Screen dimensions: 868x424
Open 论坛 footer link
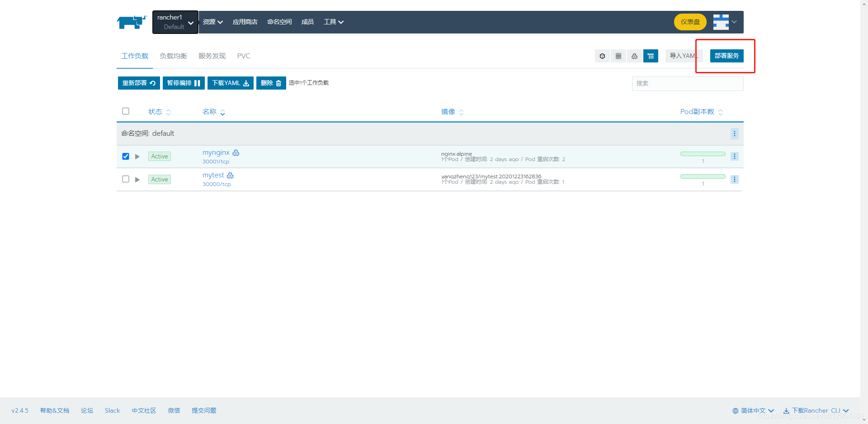tap(87, 411)
